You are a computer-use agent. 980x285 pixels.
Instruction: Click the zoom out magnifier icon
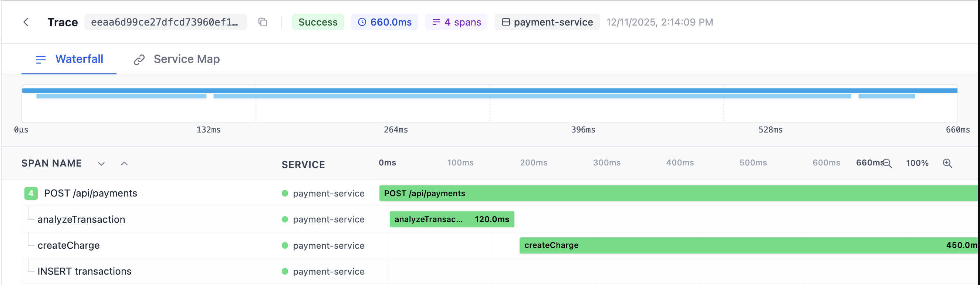click(887, 164)
